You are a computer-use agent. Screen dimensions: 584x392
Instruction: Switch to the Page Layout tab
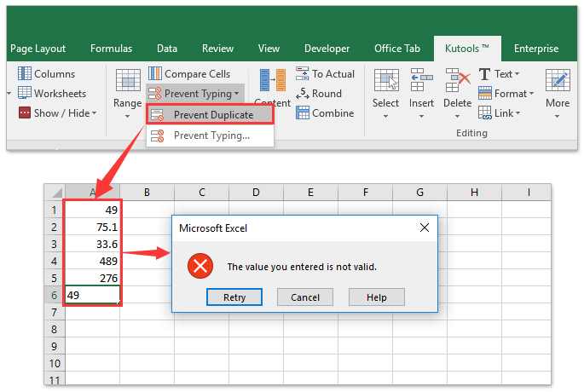coord(38,49)
